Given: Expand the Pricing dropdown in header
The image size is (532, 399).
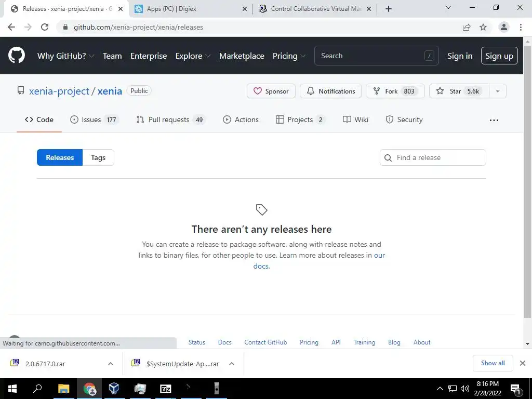Looking at the screenshot, I should pyautogui.click(x=289, y=56).
